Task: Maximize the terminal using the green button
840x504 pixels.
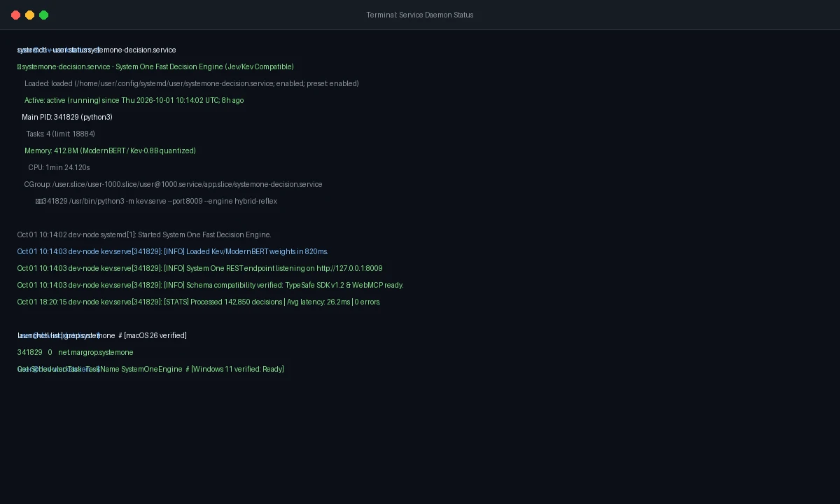Action: (43, 15)
